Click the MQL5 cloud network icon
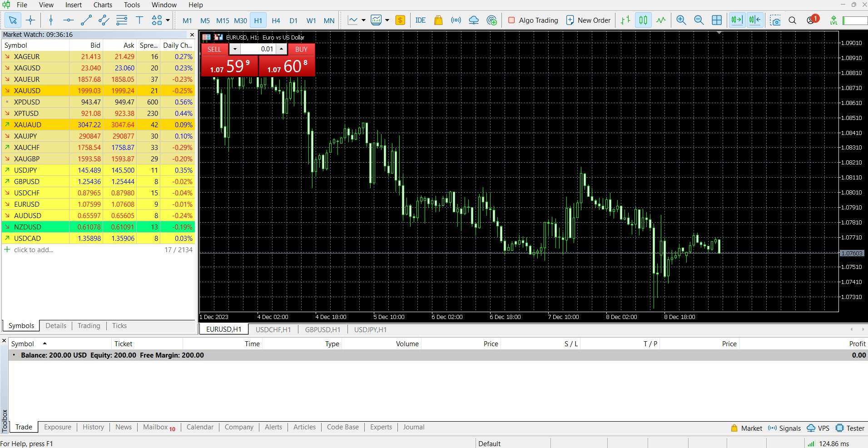 click(491, 20)
